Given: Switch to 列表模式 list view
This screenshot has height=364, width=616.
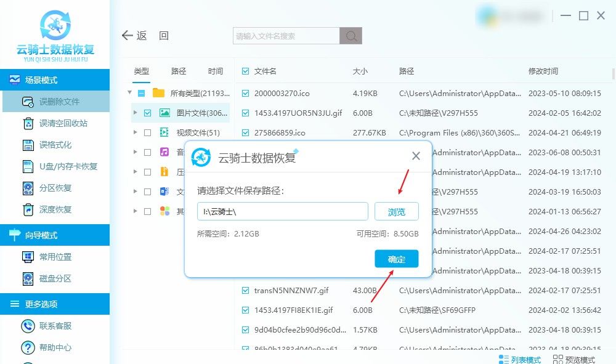Looking at the screenshot, I should click(519, 359).
